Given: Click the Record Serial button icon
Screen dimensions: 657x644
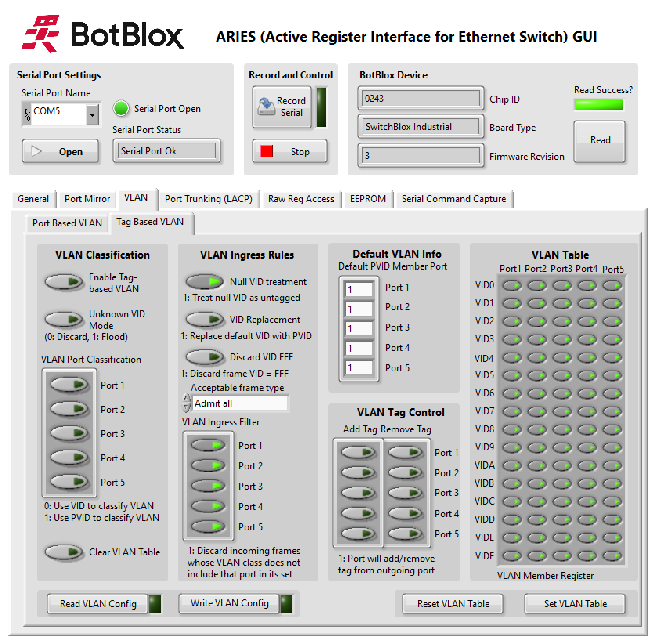Looking at the screenshot, I should point(266,107).
